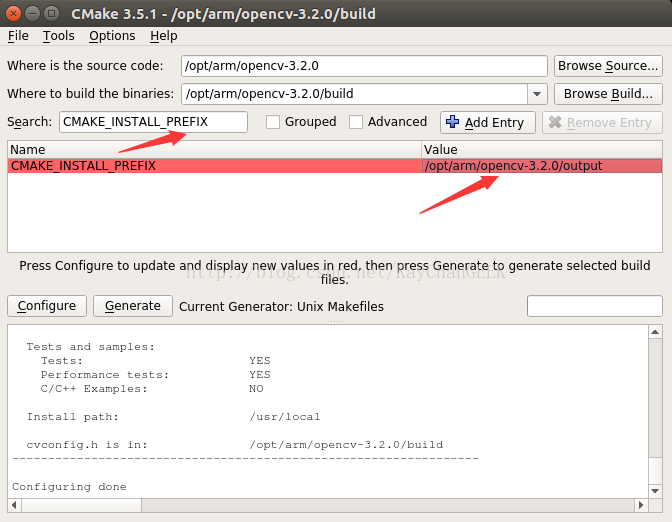Click the horizontal scrollbar thumb in output log
Image resolution: width=672 pixels, height=522 pixels.
(81, 505)
